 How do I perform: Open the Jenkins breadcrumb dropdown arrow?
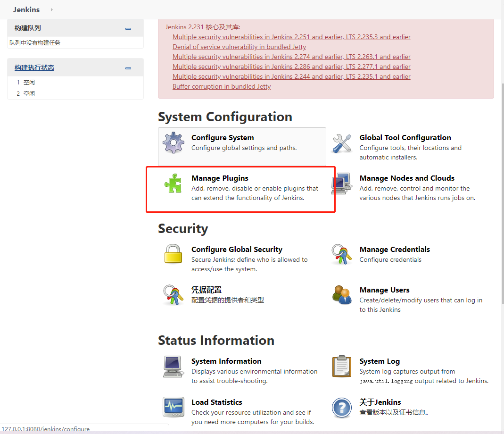[x=51, y=9]
